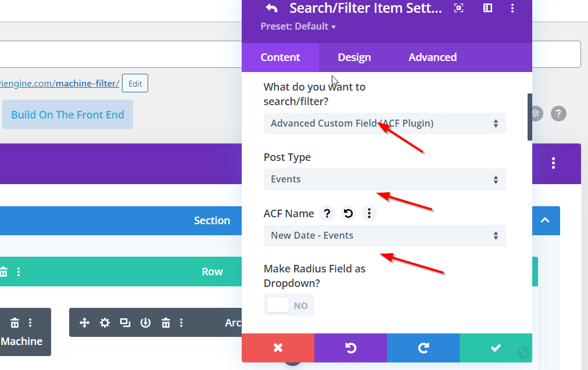The width and height of the screenshot is (588, 370).
Task: Delete the Arc module with trash icon
Action: click(x=166, y=323)
